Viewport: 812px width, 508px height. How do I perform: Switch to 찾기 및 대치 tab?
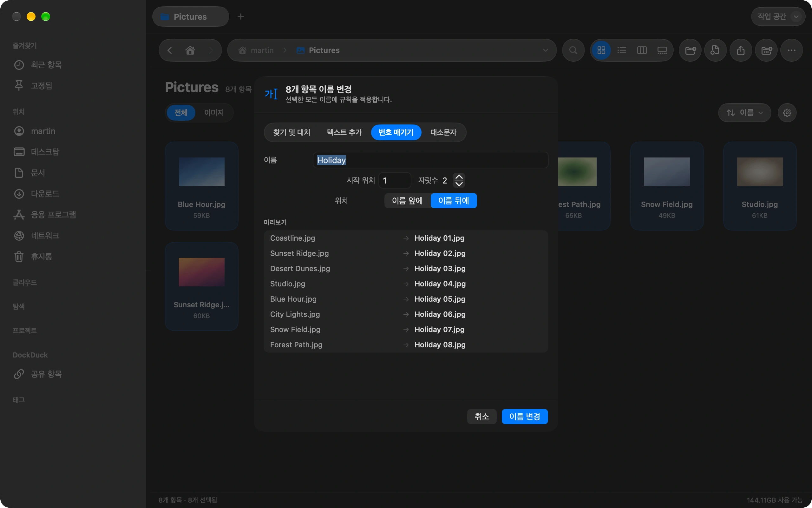pyautogui.click(x=291, y=132)
